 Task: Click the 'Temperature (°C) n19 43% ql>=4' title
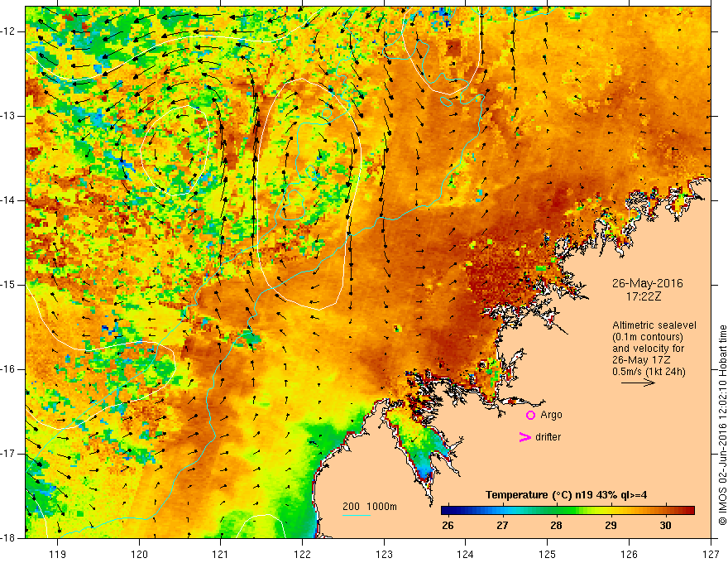click(x=566, y=495)
